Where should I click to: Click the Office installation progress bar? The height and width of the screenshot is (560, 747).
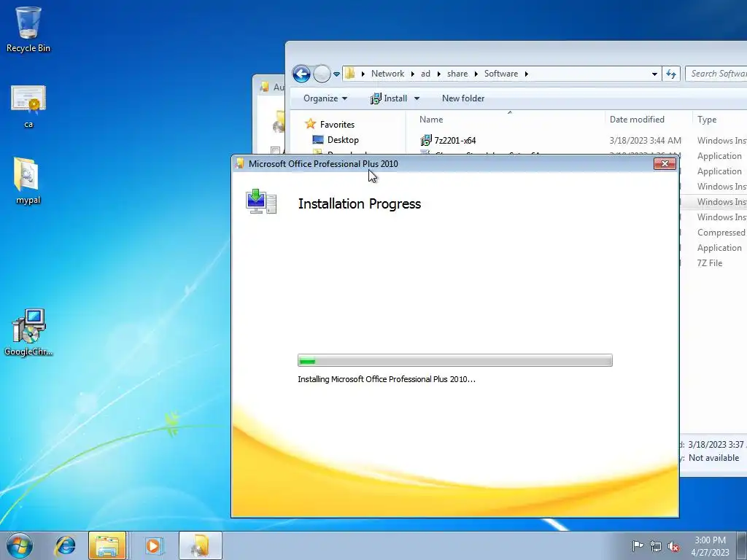pos(455,360)
